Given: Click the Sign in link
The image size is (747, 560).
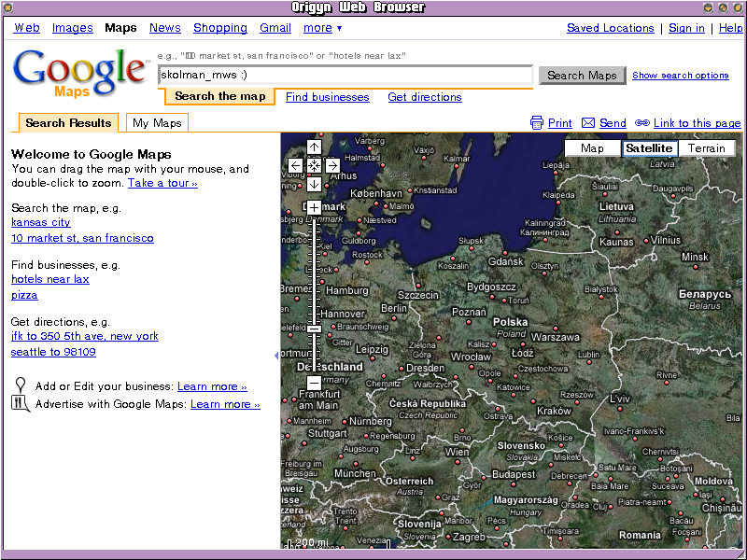Looking at the screenshot, I should [x=686, y=28].
